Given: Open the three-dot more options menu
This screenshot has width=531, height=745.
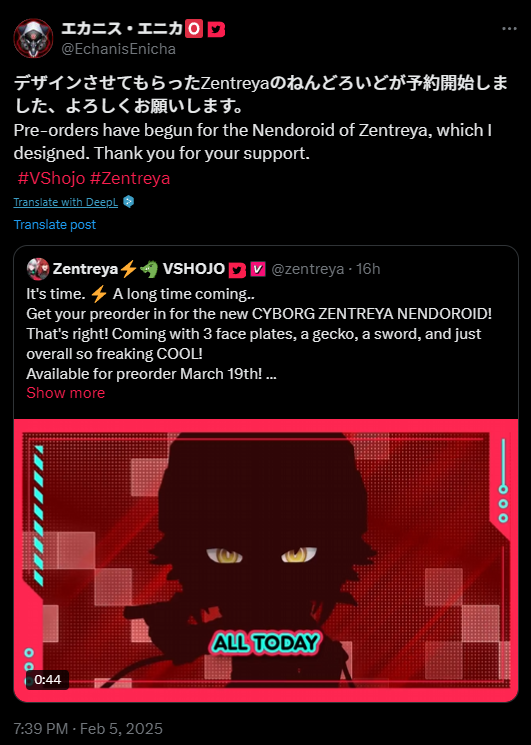Looking at the screenshot, I should [509, 29].
